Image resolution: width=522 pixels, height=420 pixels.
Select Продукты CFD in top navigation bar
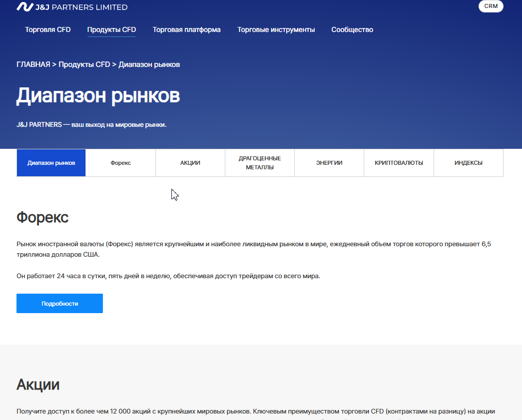tap(111, 29)
